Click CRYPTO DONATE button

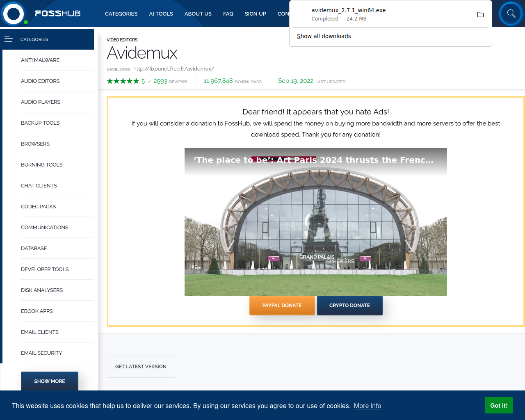click(x=350, y=306)
